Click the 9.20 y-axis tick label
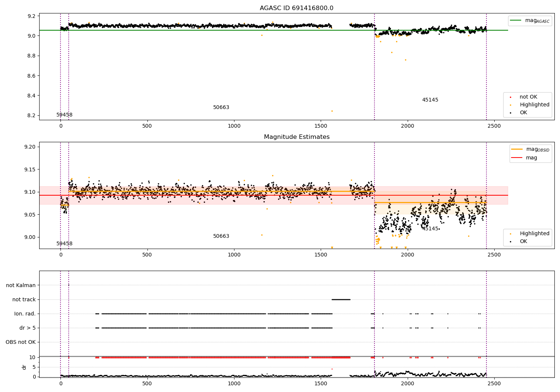 pyautogui.click(x=30, y=147)
